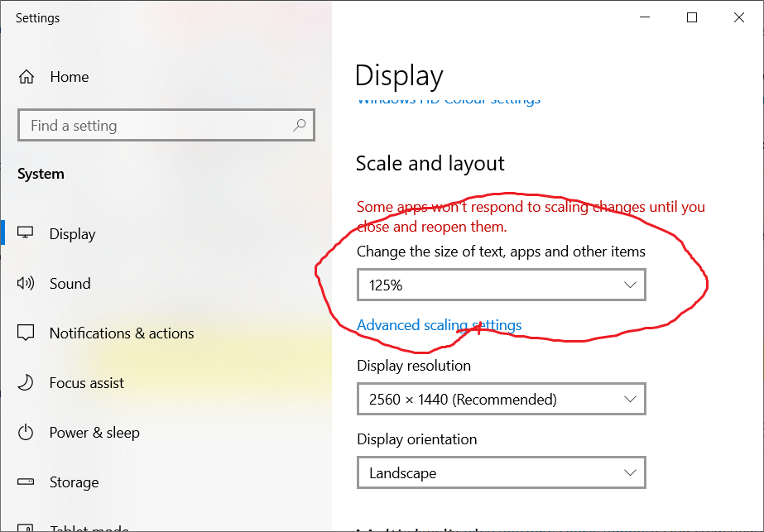764x532 pixels.
Task: Open the Advanced scaling settings link
Action: (439, 325)
